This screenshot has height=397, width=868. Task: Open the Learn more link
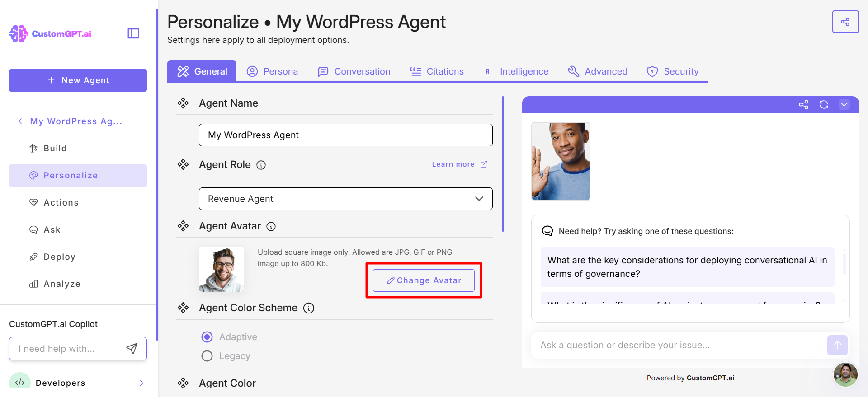459,164
